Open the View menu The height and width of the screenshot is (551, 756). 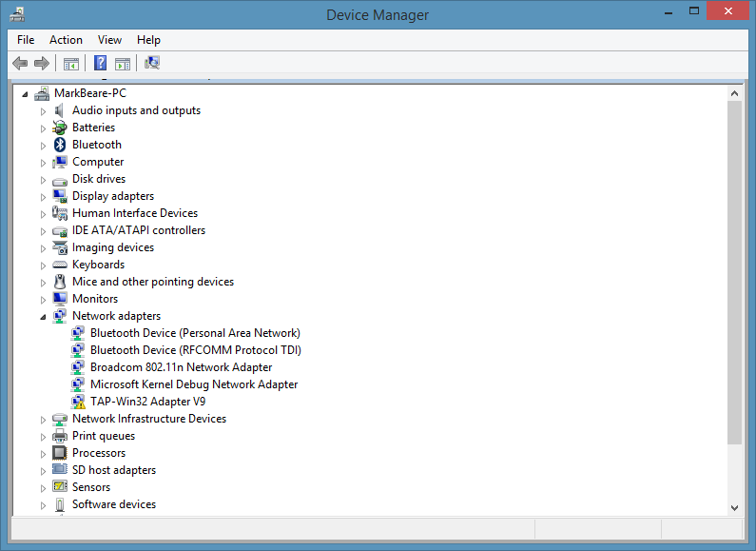point(109,40)
